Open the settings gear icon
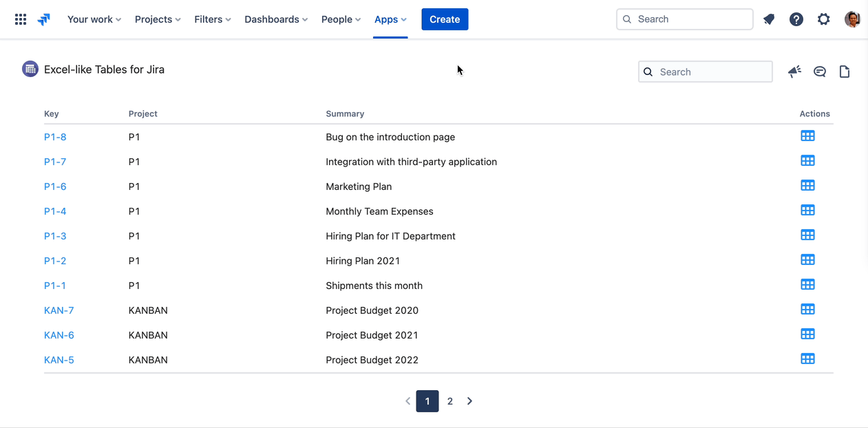Viewport: 868px width, 428px height. click(824, 19)
